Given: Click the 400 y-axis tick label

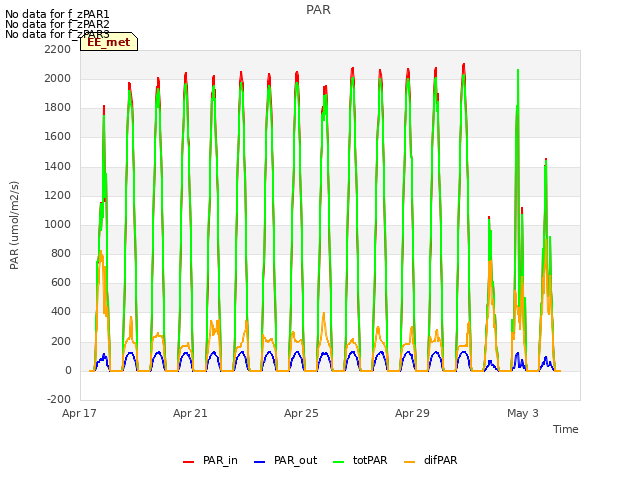Looking at the screenshot, I should pyautogui.click(x=61, y=312).
